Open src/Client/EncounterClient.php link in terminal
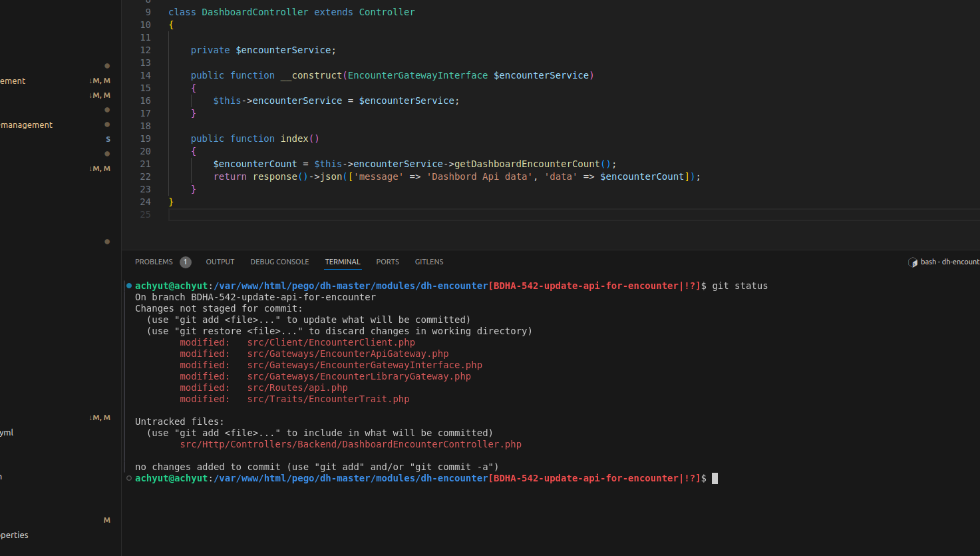The image size is (980, 556). pyautogui.click(x=331, y=342)
